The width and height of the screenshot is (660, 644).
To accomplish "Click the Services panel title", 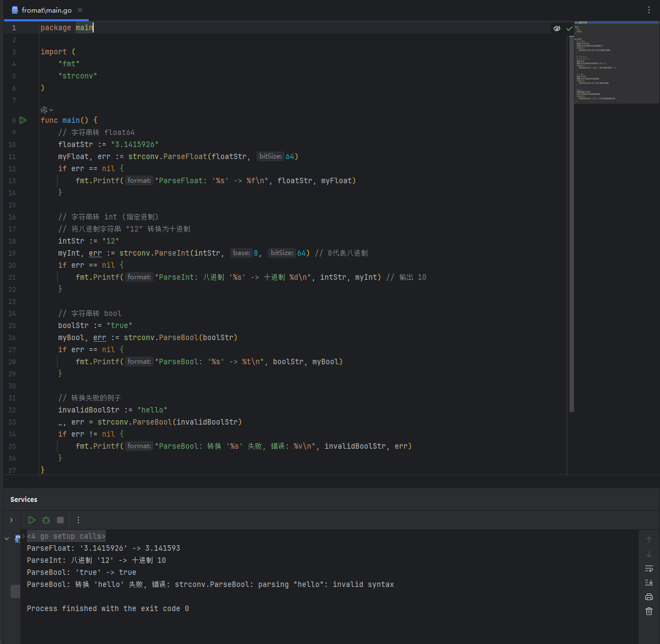I will tap(24, 500).
